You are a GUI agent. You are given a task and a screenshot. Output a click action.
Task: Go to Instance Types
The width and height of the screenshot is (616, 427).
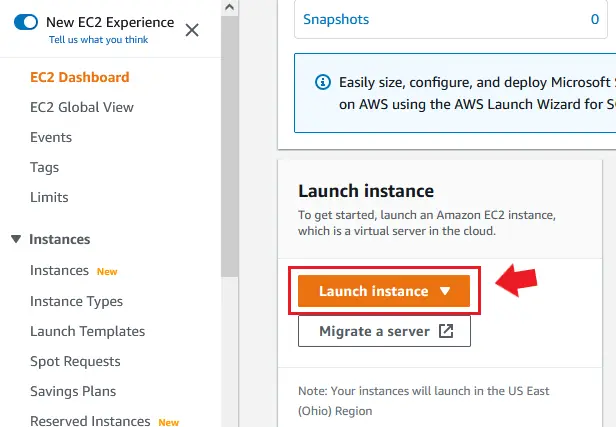[77, 301]
